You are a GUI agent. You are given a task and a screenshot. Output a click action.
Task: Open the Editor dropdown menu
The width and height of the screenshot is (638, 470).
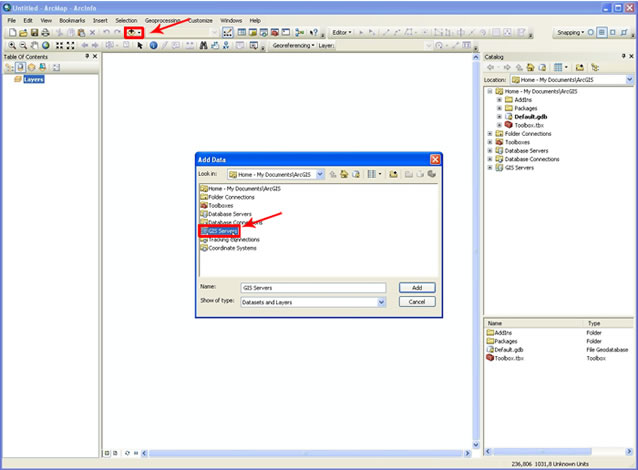(342, 33)
